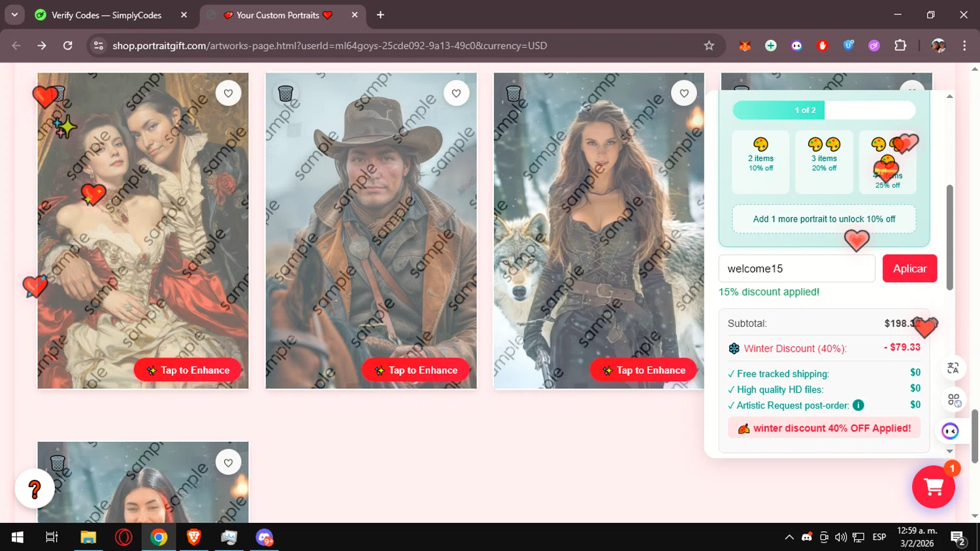Click the side widget icon below translate
The width and height of the screenshot is (980, 551).
pyautogui.click(x=954, y=399)
